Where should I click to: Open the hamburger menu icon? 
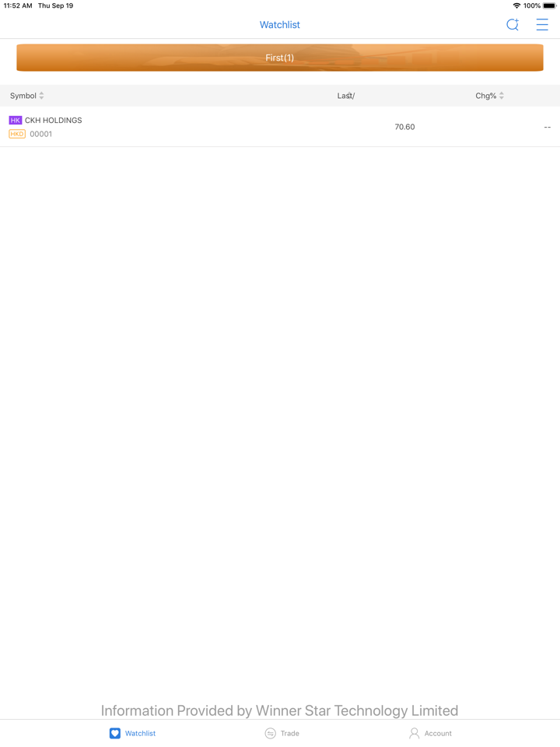click(542, 25)
